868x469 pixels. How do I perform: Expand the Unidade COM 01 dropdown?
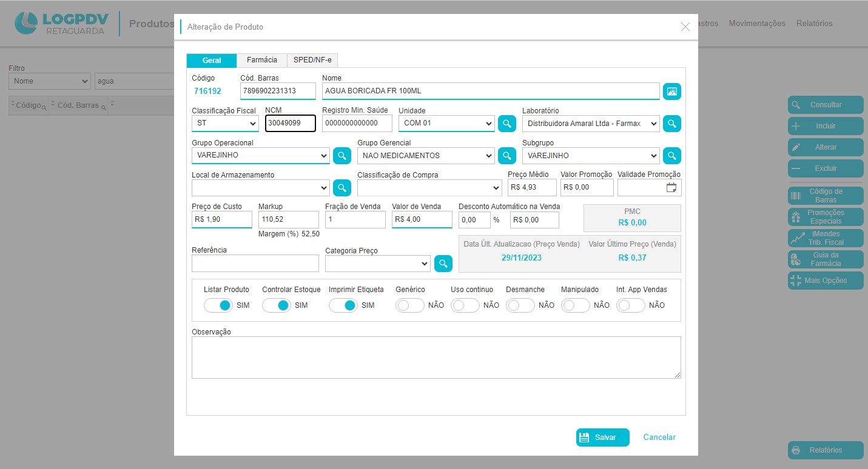[446, 124]
